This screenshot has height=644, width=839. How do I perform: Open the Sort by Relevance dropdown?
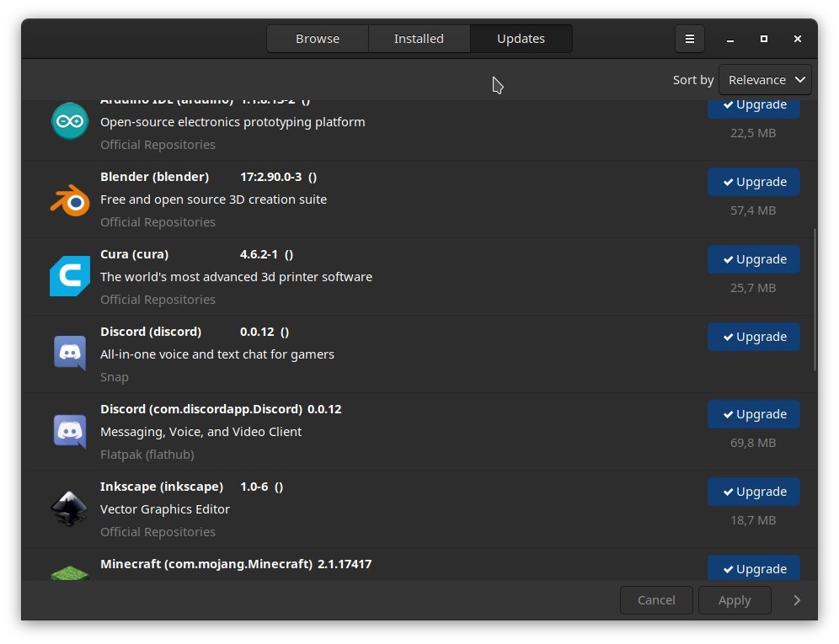click(x=765, y=80)
